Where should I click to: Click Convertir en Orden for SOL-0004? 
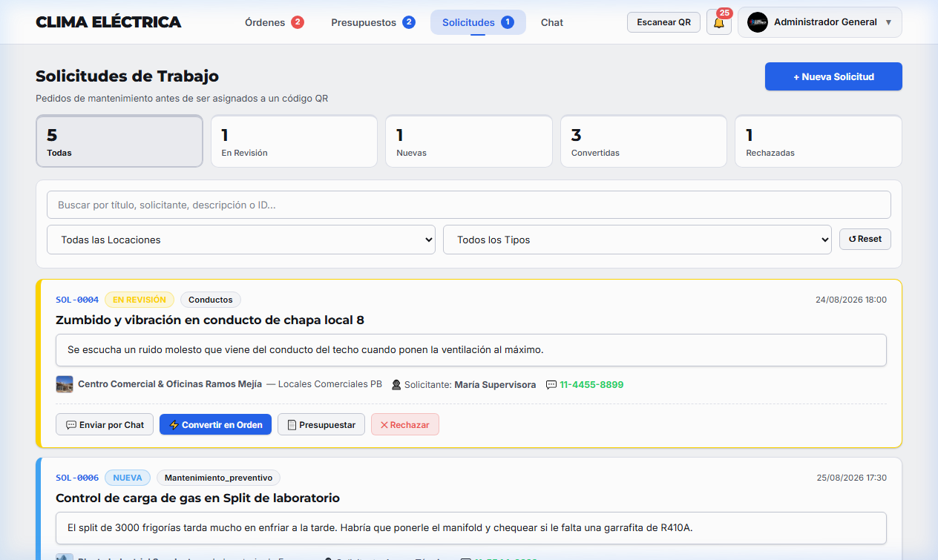tap(215, 424)
